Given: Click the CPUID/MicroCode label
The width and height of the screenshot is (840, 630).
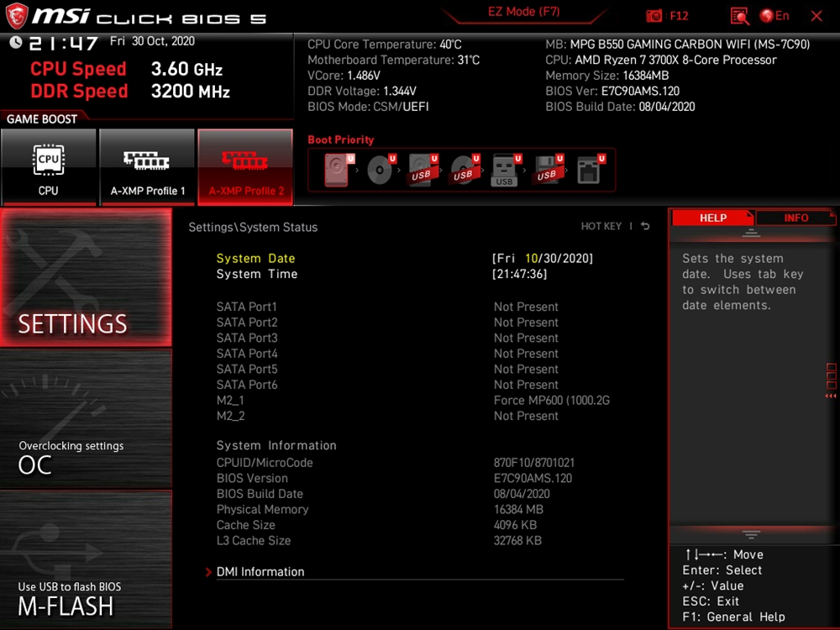Looking at the screenshot, I should point(265,462).
